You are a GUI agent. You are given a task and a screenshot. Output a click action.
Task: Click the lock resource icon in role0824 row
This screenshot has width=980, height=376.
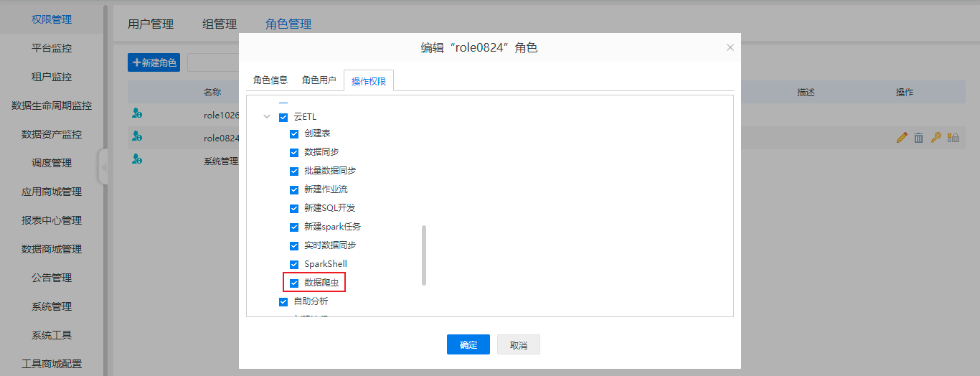tap(953, 138)
